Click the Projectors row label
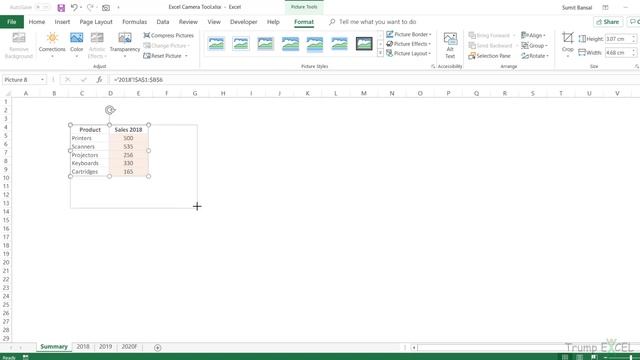The width and height of the screenshot is (640, 360). point(85,155)
